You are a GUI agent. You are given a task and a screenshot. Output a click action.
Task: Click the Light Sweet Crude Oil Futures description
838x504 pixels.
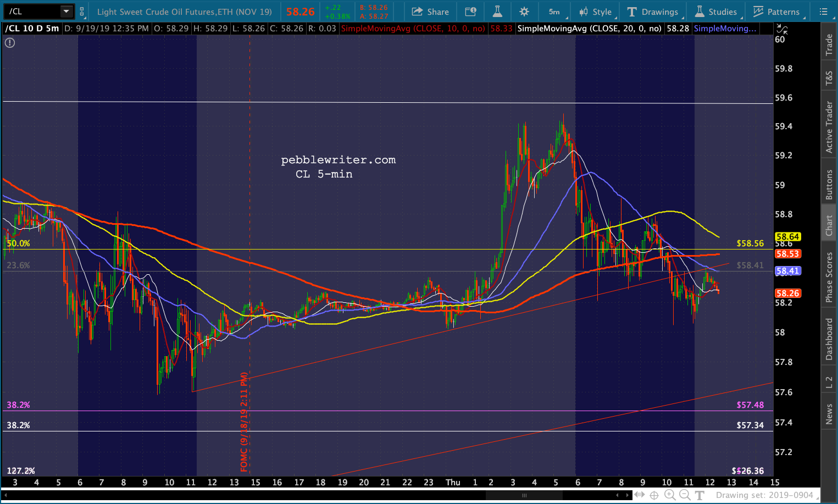(185, 12)
